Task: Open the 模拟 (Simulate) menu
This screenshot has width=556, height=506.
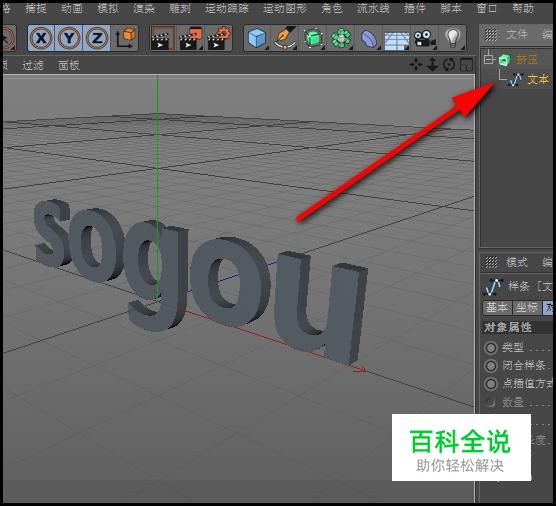Action: coord(108,9)
